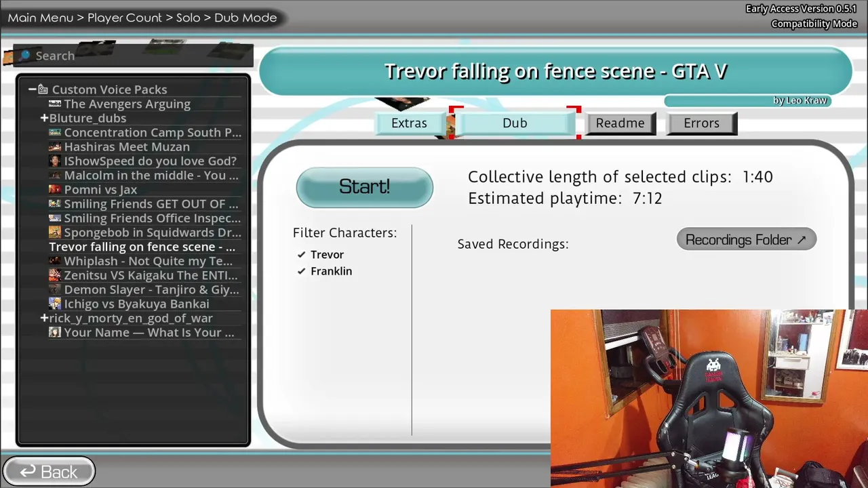Go to Player Count in breadcrumb
The image size is (868, 488).
coord(125,18)
